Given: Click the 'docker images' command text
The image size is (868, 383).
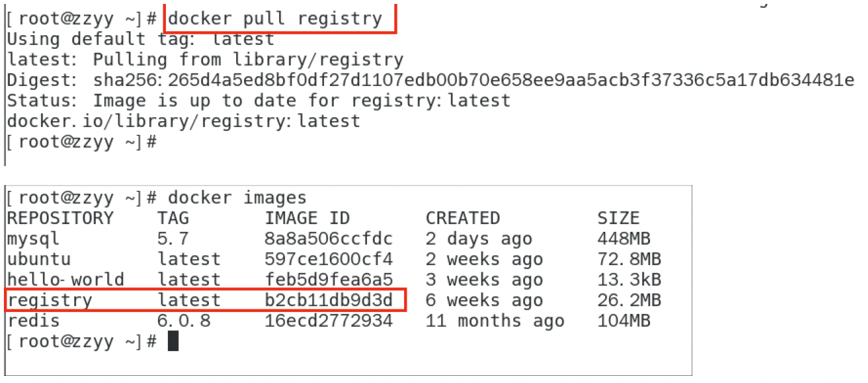Looking at the screenshot, I should [237, 197].
